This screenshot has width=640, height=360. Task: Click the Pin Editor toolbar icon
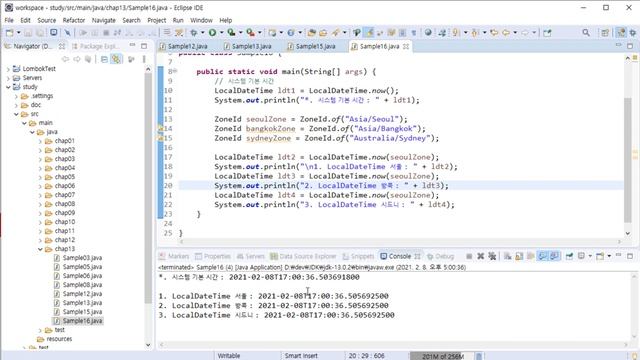[547, 33]
